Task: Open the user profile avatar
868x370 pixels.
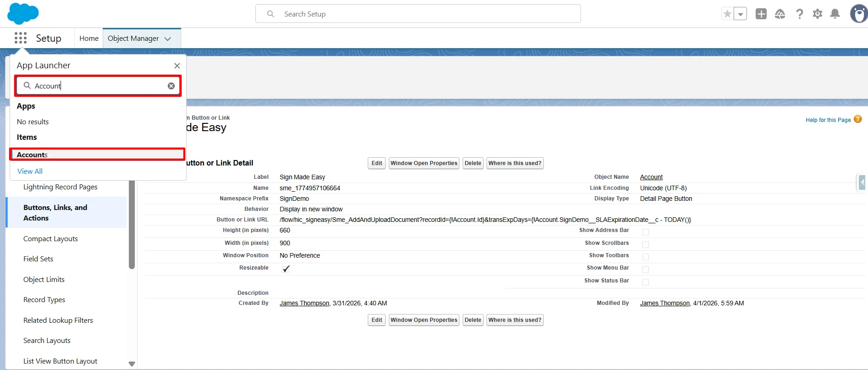Action: pyautogui.click(x=859, y=14)
